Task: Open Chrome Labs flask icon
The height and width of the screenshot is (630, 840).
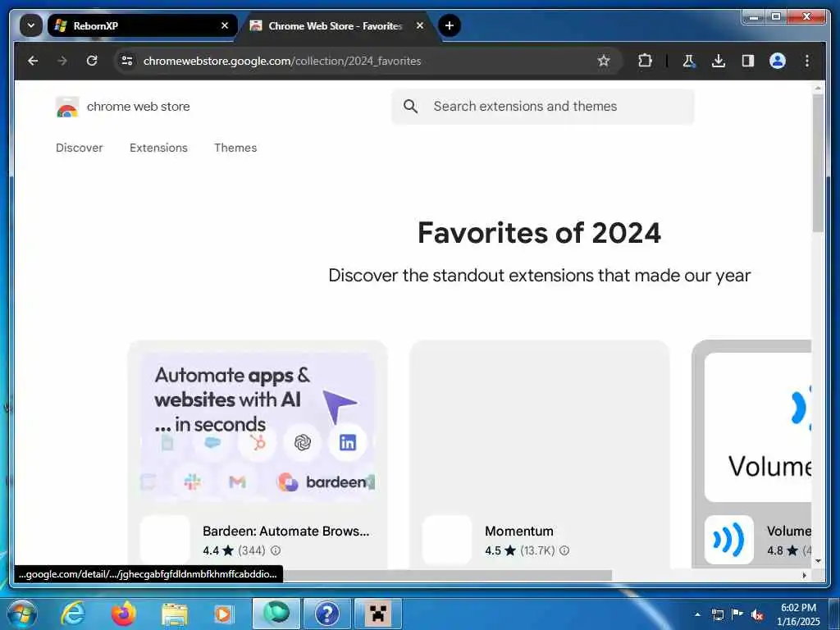Action: pyautogui.click(x=689, y=61)
